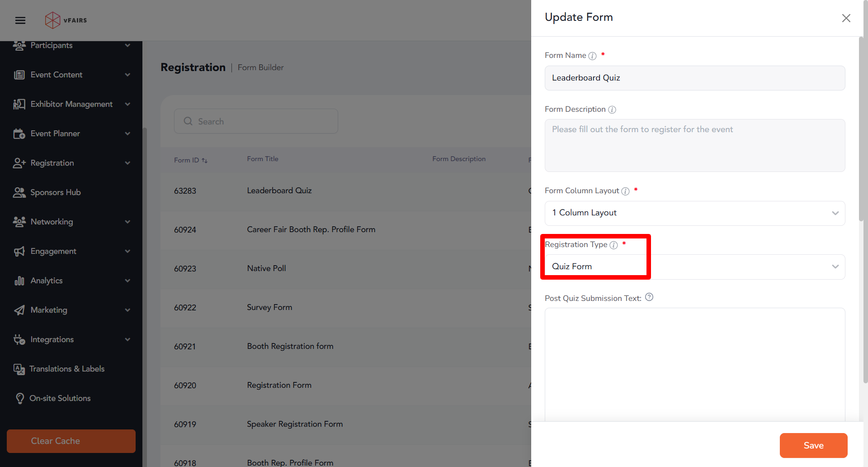Click the Form Description info icon

pyautogui.click(x=612, y=110)
